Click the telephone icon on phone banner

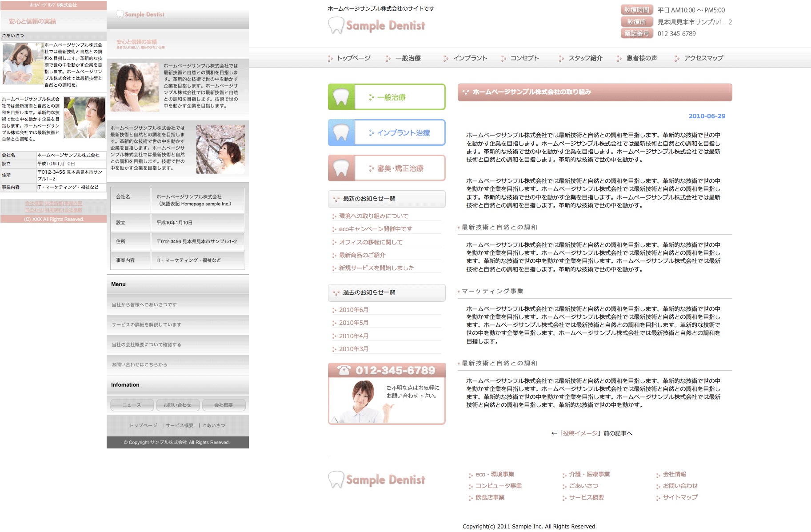pyautogui.click(x=344, y=370)
